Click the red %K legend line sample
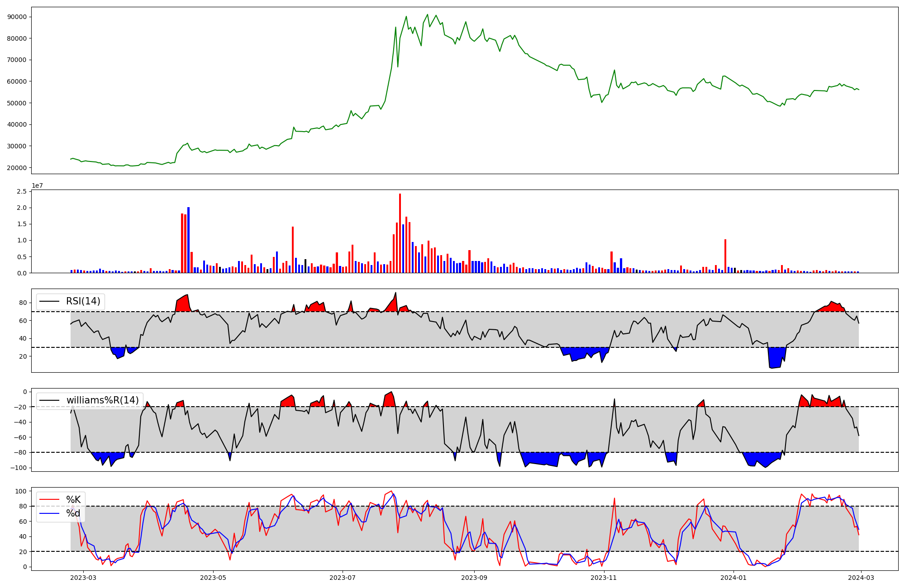This screenshot has height=588, width=905. tap(50, 500)
